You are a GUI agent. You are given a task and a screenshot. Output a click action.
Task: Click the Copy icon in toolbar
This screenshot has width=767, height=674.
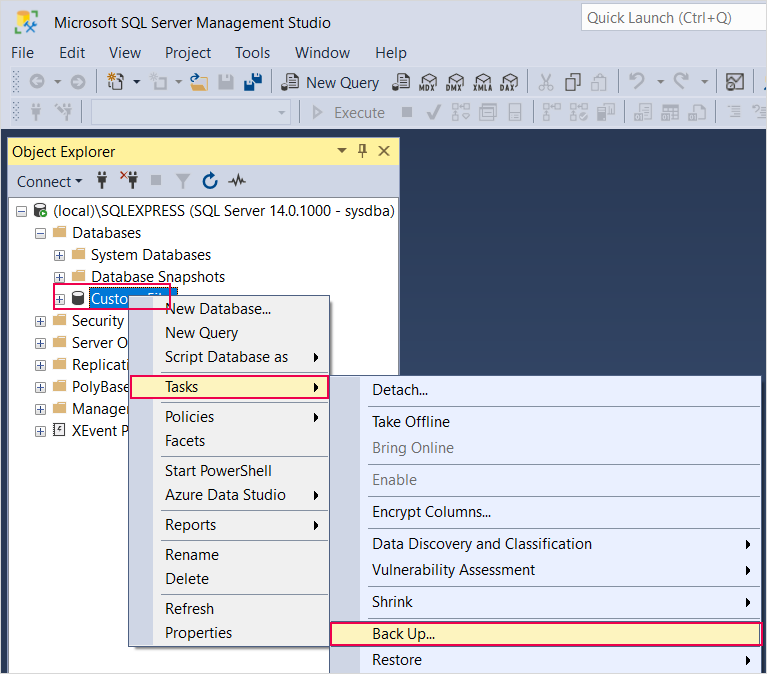[572, 82]
